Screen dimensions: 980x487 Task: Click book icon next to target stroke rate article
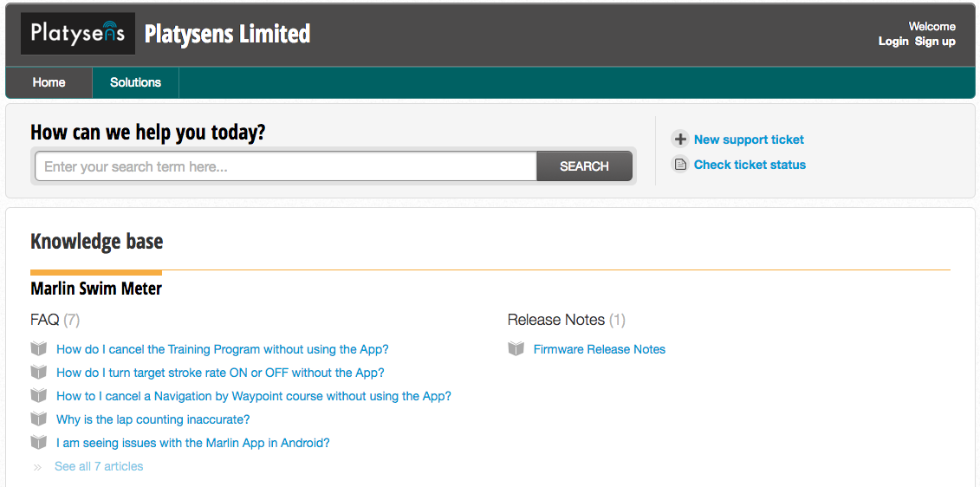pos(39,372)
